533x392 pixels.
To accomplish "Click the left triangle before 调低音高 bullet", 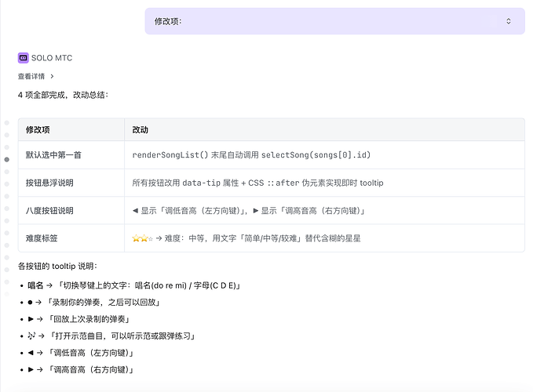I will click(x=31, y=353).
